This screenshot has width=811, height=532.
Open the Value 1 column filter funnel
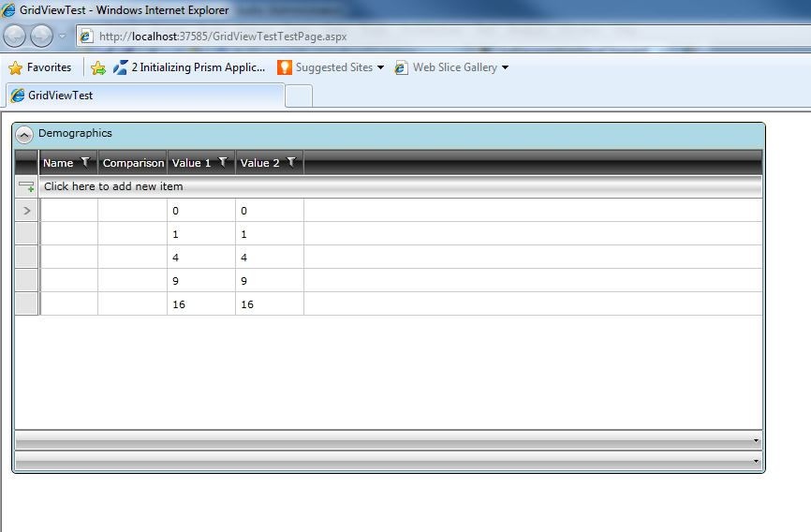pos(223,162)
